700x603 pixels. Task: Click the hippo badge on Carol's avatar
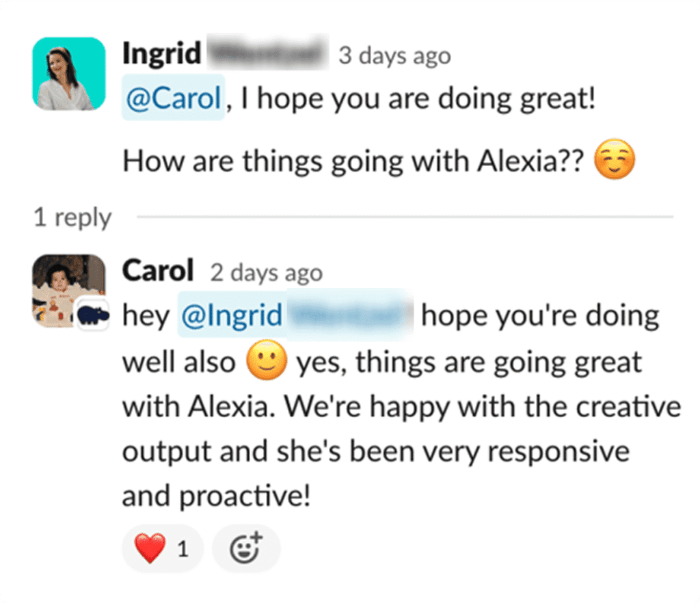pos(92,314)
